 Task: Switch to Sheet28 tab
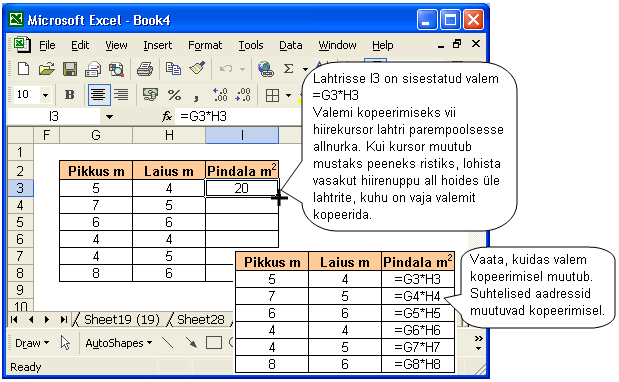(201, 319)
